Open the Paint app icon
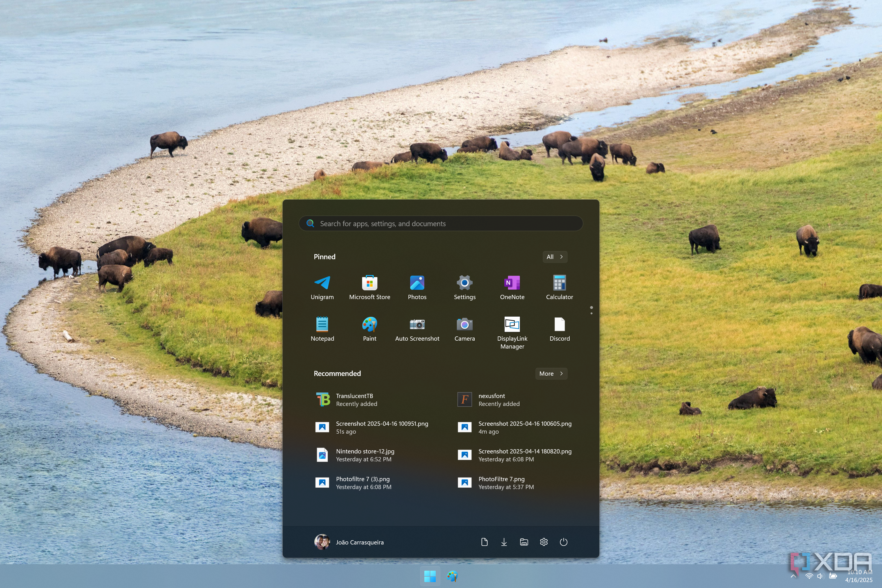This screenshot has height=588, width=882. pyautogui.click(x=369, y=329)
